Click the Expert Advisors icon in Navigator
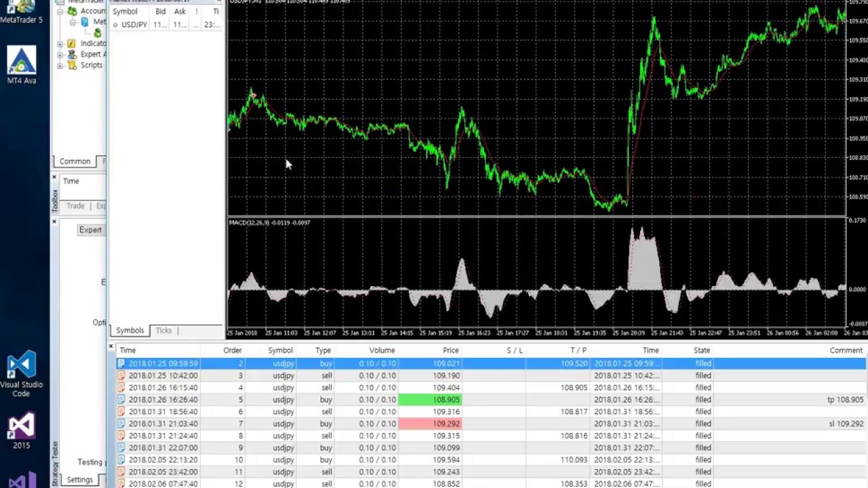The image size is (868, 488). click(72, 54)
